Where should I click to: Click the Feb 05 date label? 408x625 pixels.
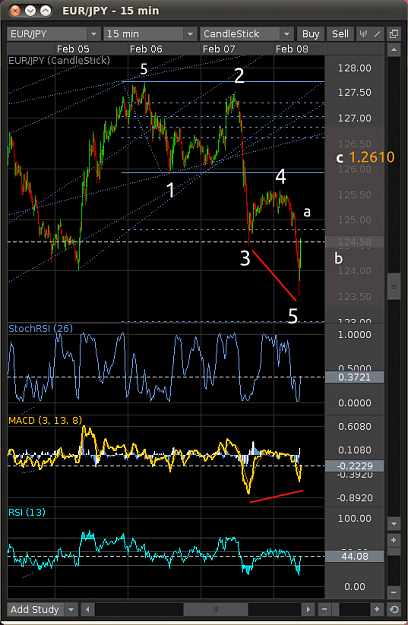pos(73,49)
